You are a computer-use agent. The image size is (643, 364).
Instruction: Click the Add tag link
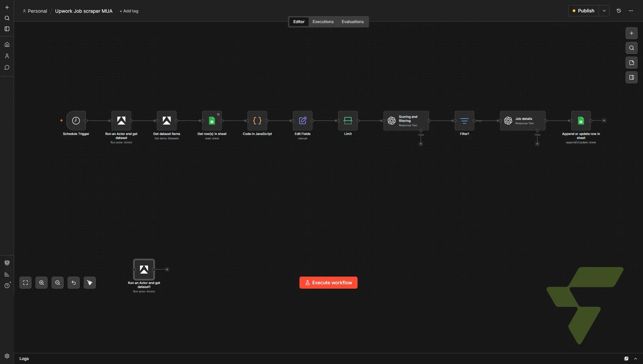click(x=129, y=11)
